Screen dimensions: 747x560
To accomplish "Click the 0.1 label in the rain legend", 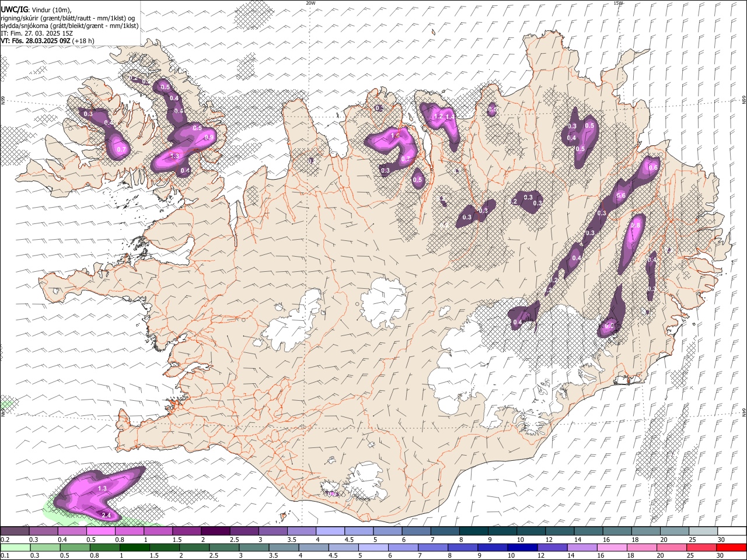I will (4, 556).
